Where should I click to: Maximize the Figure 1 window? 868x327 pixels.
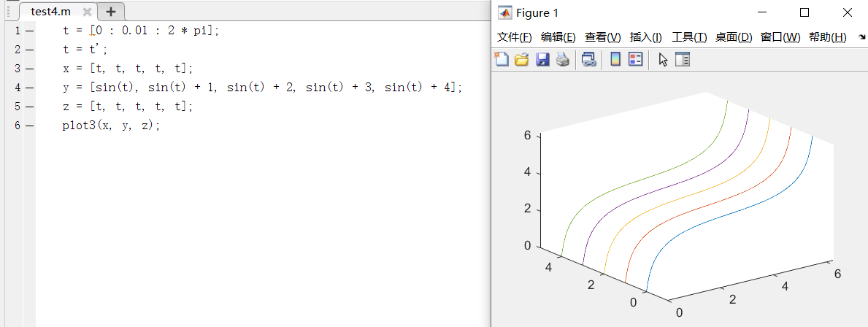pos(804,12)
